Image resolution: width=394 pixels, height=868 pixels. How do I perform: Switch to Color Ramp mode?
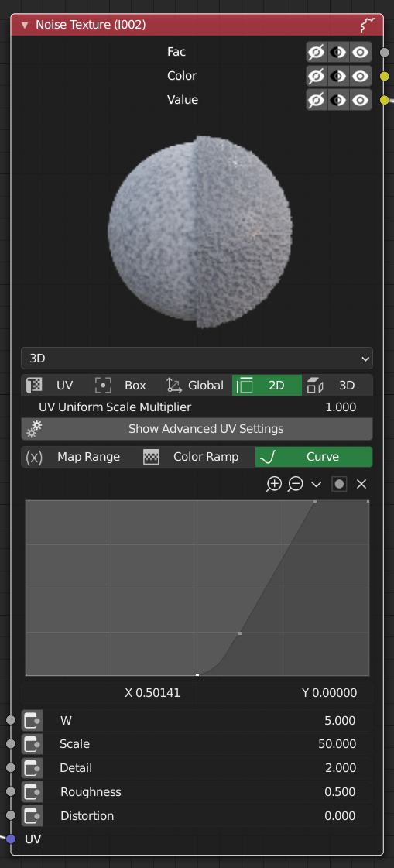pyautogui.click(x=197, y=457)
